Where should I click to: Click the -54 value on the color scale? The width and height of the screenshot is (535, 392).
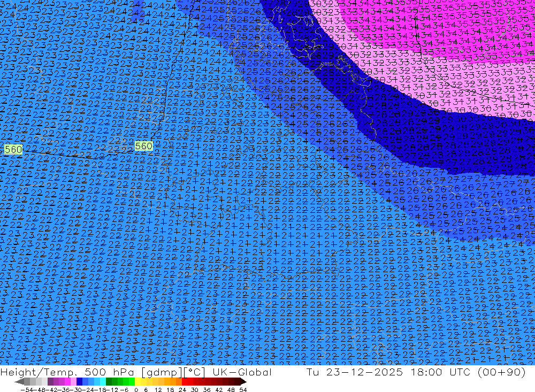[27, 390]
